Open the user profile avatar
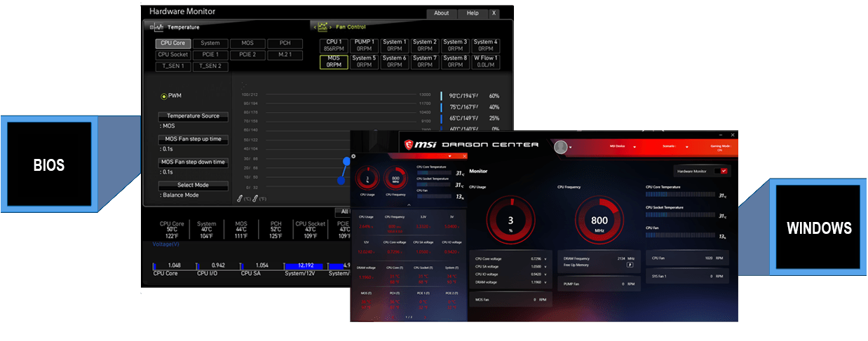 coord(560,147)
